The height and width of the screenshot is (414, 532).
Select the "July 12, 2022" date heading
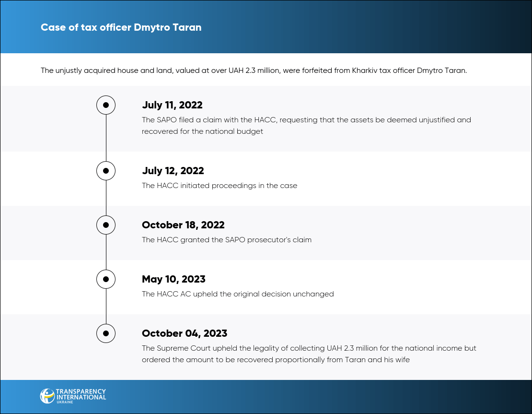pyautogui.click(x=173, y=171)
